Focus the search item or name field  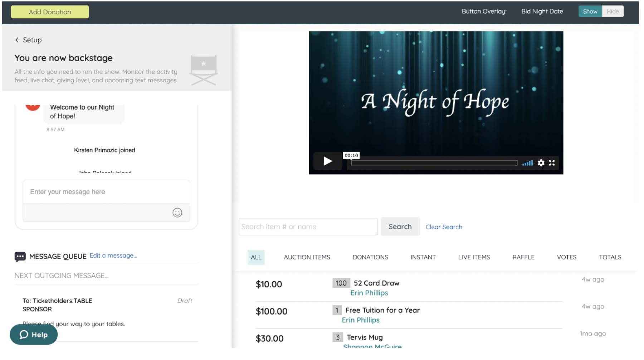click(308, 227)
